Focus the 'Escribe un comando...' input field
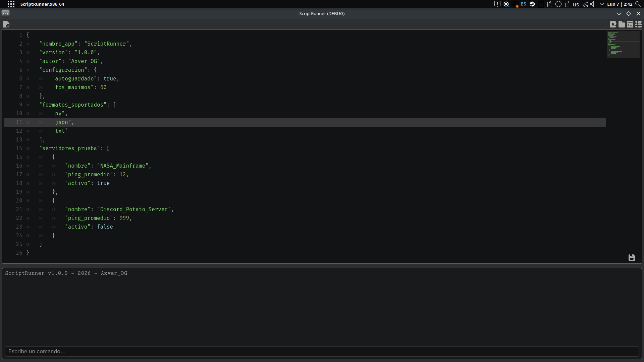644x362 pixels. (x=322, y=351)
